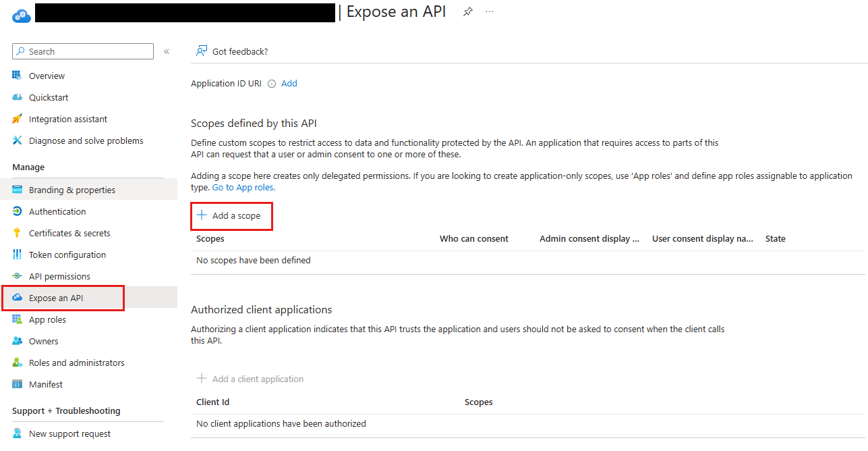This screenshot has height=451, width=868.
Task: Click the Application ID URI info icon
Action: coord(272,84)
